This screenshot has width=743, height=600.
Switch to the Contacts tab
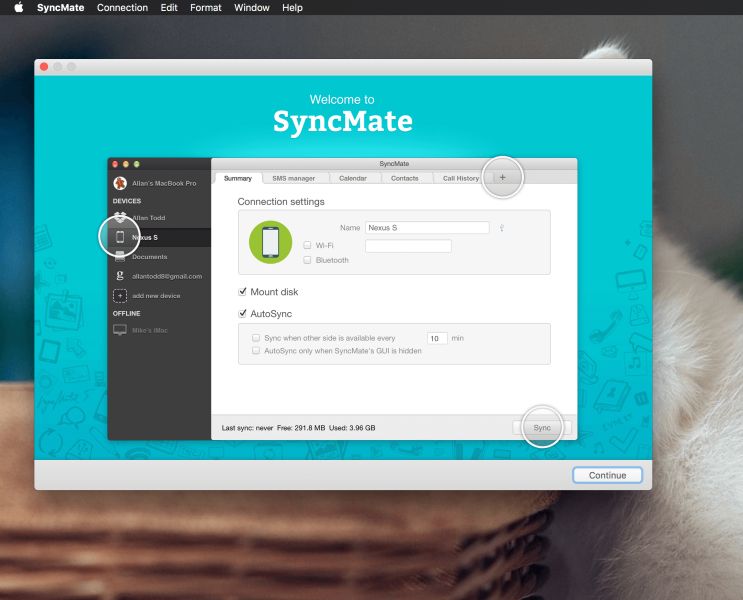[405, 178]
